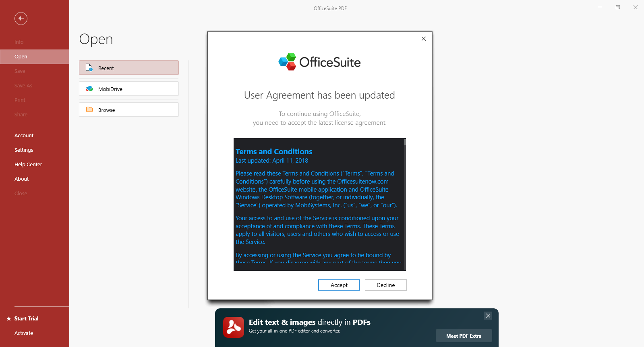
Task: Minimize the OfficeSuite PDF window
Action: coord(600,7)
